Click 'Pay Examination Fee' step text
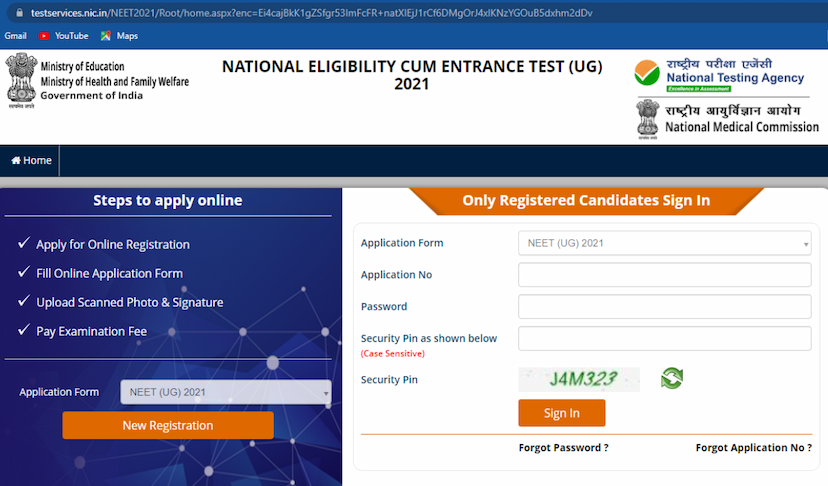The image size is (828, 486). click(91, 331)
